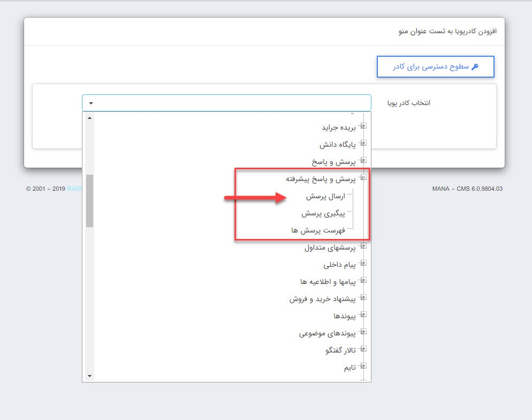Open the انتخاب کادر پویا dropdown arrow
The height and width of the screenshot is (420, 532).
tap(90, 102)
